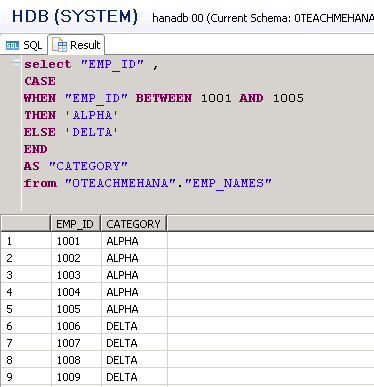Click cell 1008 in results
Image resolution: width=374 pixels, height=387 pixels.
[x=76, y=360]
